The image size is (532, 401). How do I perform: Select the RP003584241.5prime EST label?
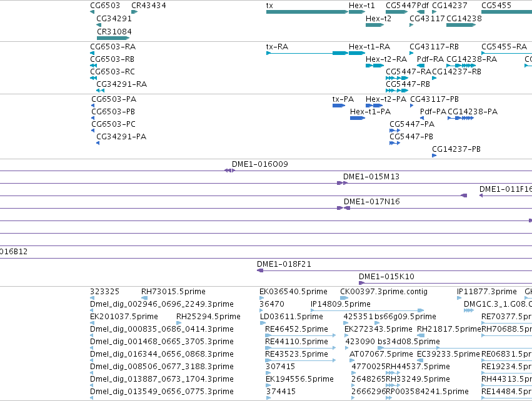[428, 392]
